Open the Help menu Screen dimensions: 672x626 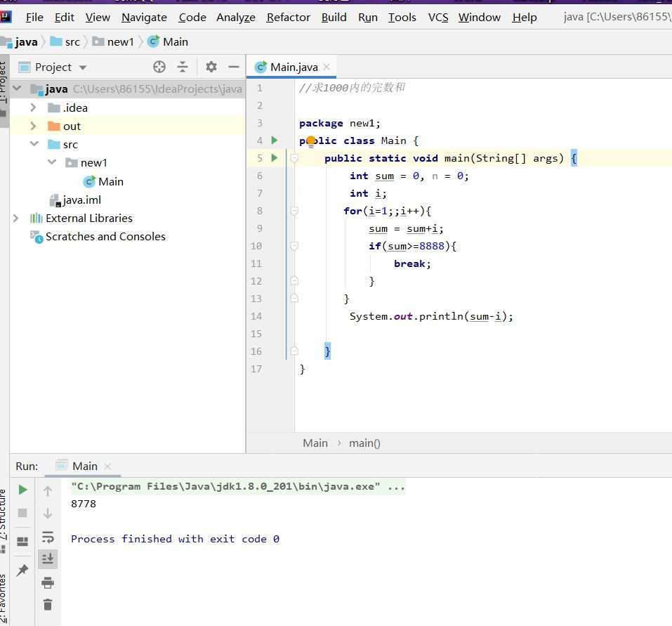(x=524, y=17)
